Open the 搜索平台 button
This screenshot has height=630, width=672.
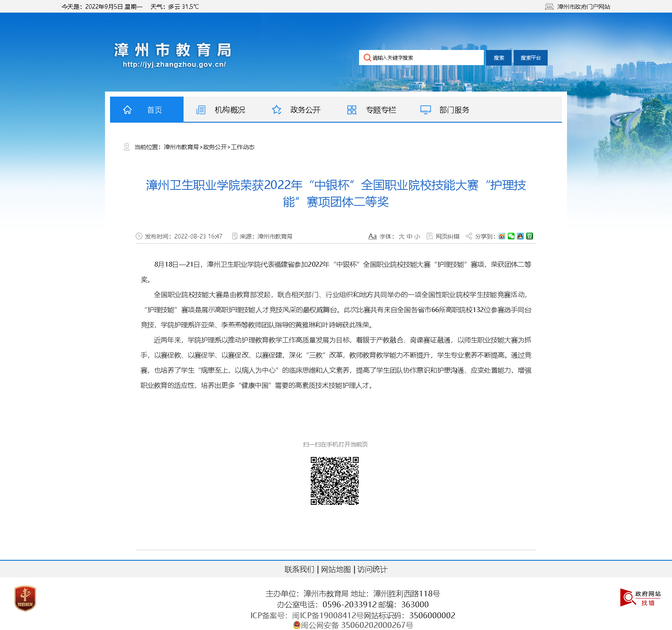pos(530,58)
